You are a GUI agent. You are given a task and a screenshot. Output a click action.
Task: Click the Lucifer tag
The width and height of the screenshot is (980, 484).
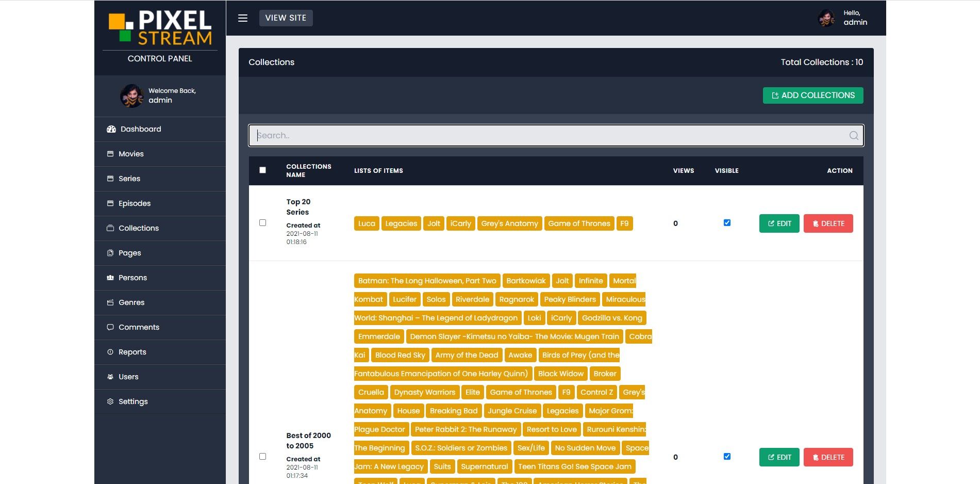pyautogui.click(x=404, y=299)
